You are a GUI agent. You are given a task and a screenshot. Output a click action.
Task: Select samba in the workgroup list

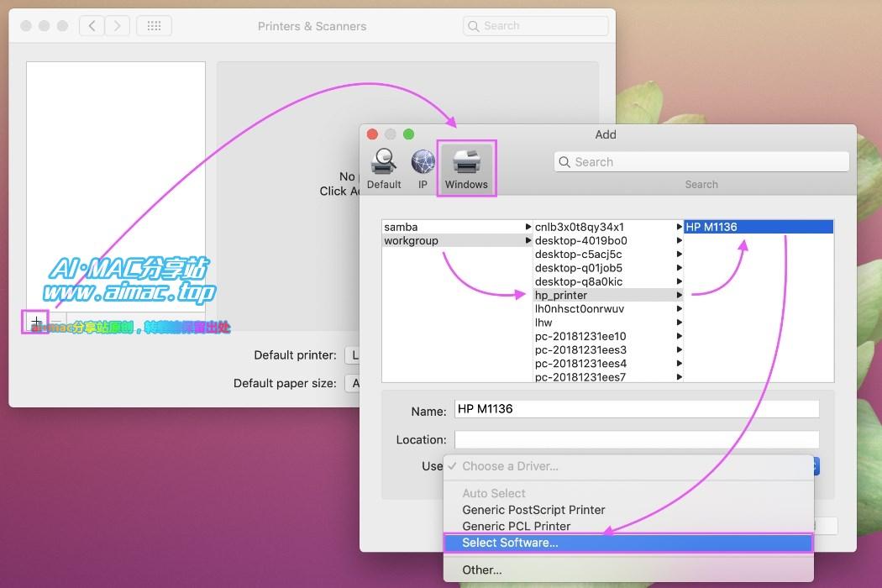pos(457,227)
